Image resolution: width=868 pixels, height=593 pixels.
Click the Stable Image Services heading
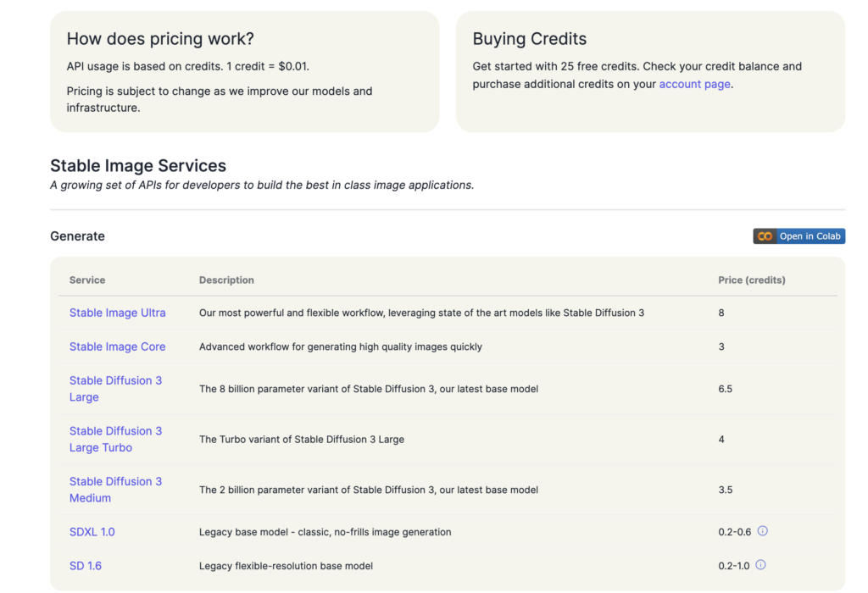(x=138, y=165)
